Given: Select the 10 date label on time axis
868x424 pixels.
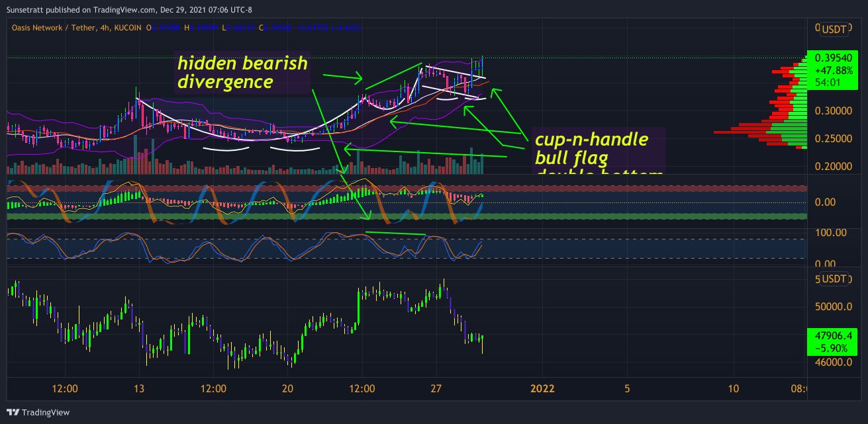Looking at the screenshot, I should click(733, 388).
